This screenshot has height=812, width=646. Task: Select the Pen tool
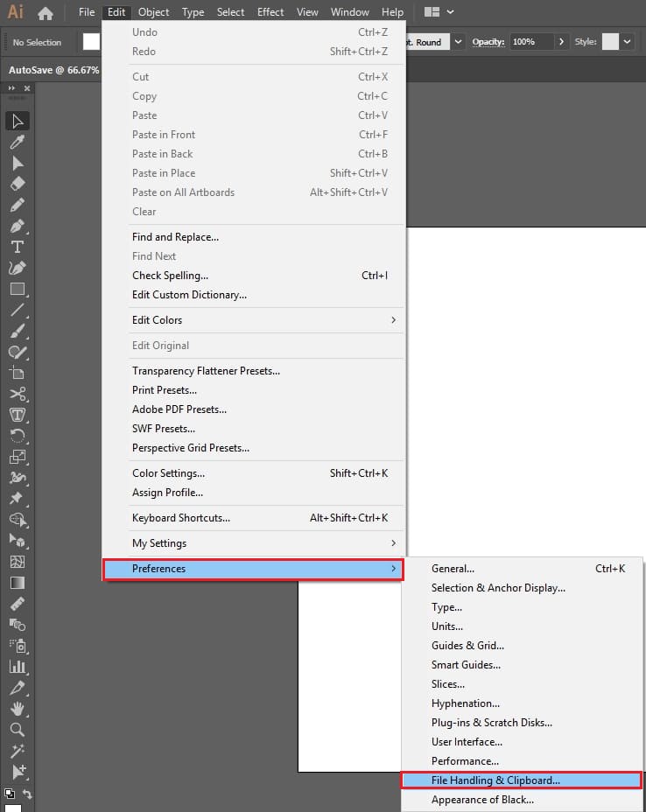(18, 227)
